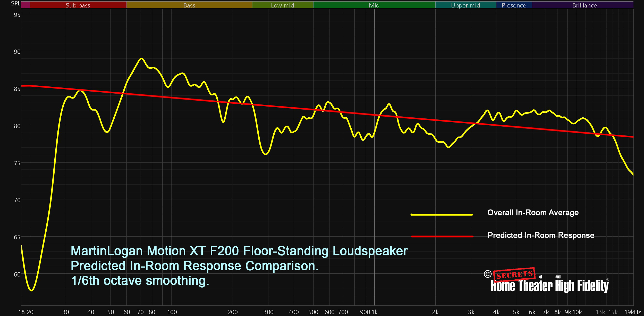Click the Overall In-Room Average legend text

pos(533,213)
